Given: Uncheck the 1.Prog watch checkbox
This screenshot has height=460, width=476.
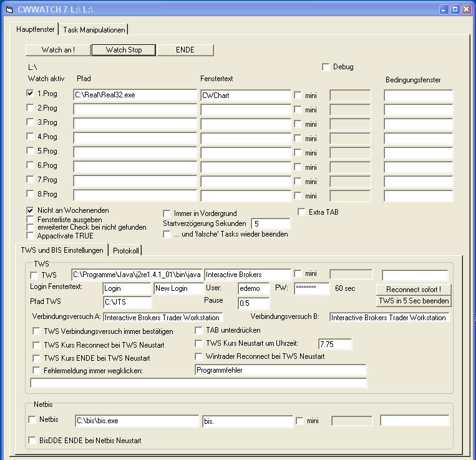Looking at the screenshot, I should tap(31, 94).
